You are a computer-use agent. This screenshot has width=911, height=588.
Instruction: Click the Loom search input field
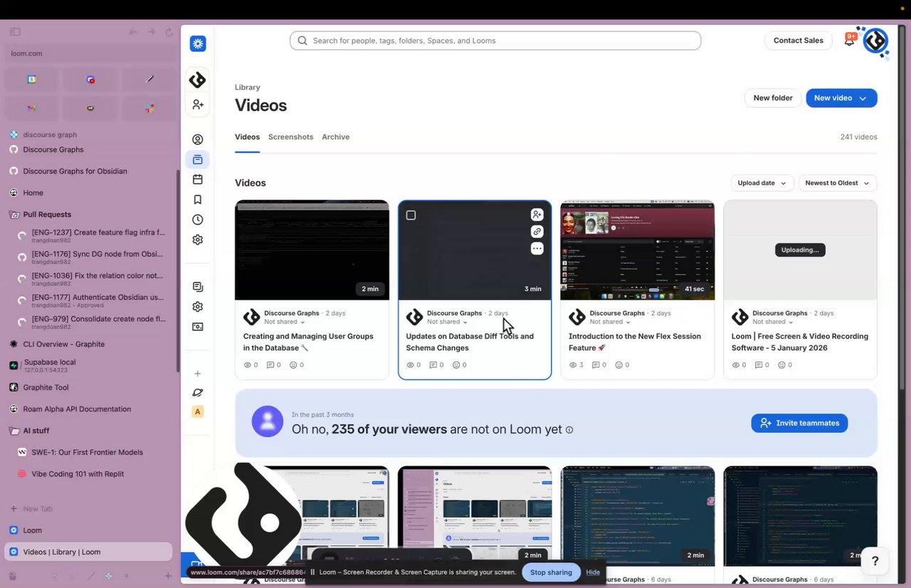point(495,41)
